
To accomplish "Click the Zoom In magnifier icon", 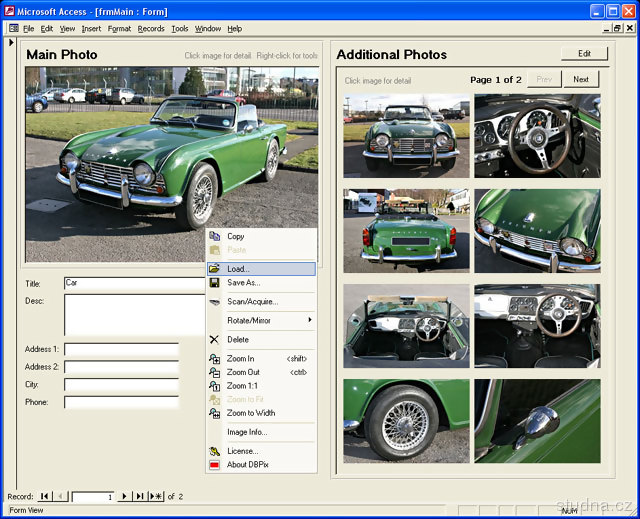I will (x=214, y=358).
